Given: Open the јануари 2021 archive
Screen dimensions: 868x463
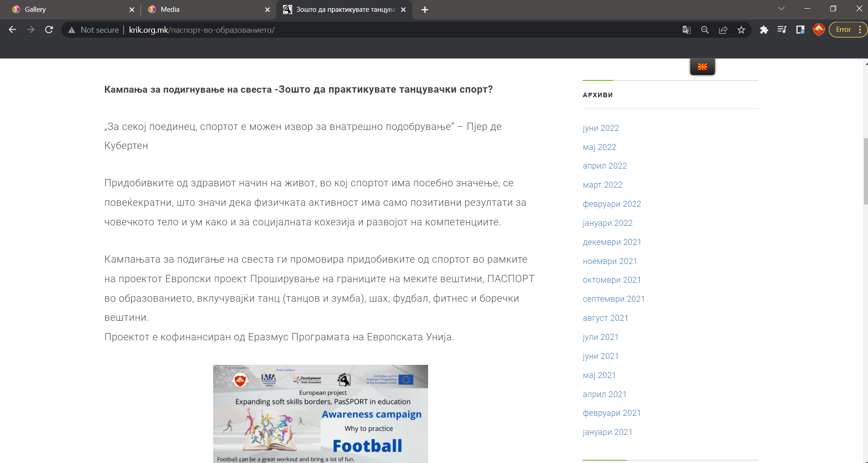Looking at the screenshot, I should 607,432.
